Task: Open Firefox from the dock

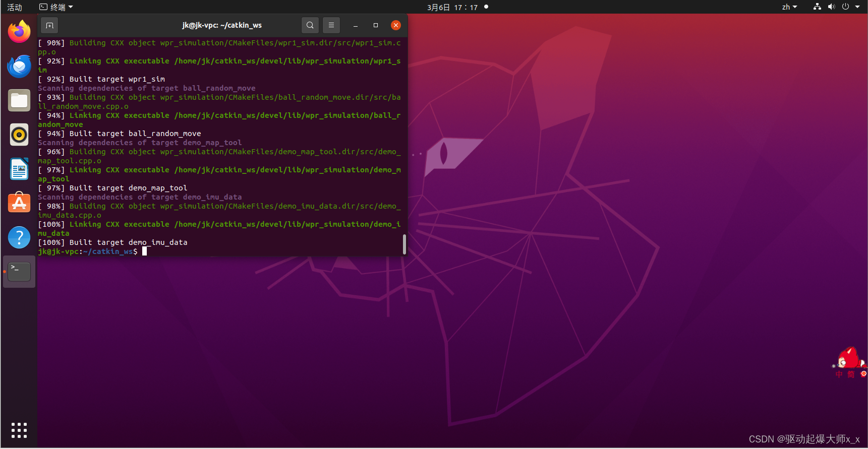Action: coord(19,32)
